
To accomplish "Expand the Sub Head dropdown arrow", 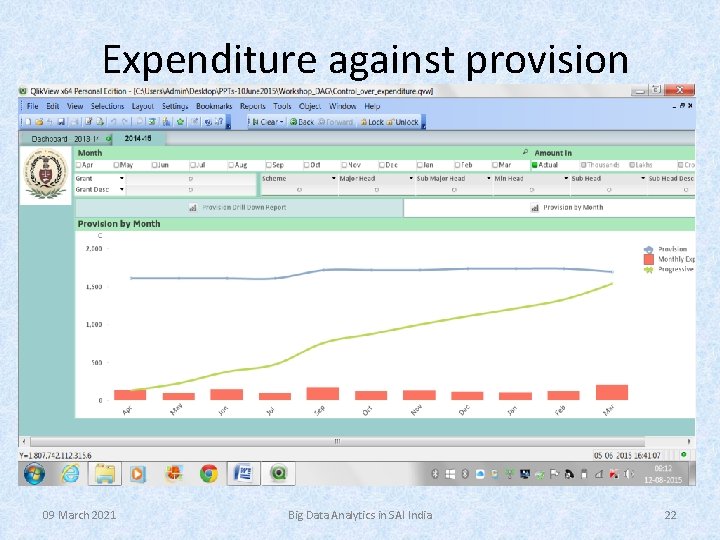I will click(x=643, y=178).
